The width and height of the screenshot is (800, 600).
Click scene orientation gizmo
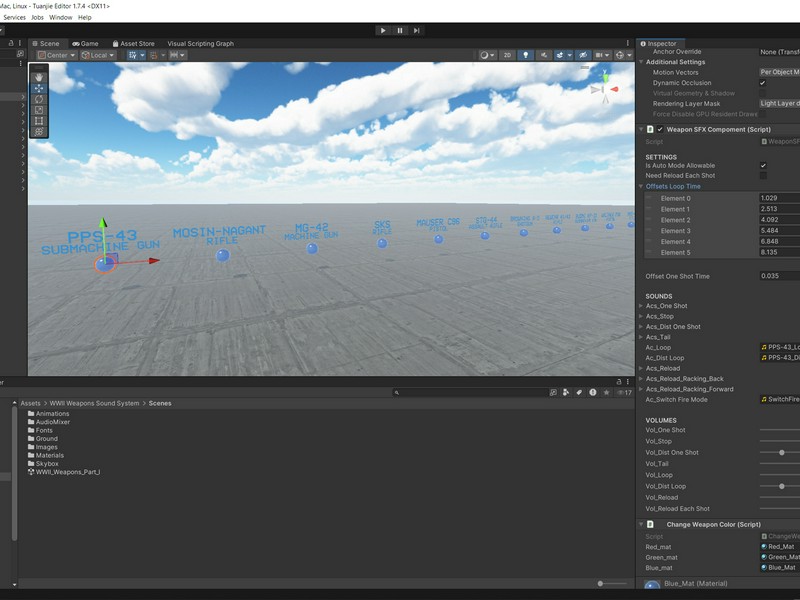pyautogui.click(x=604, y=88)
